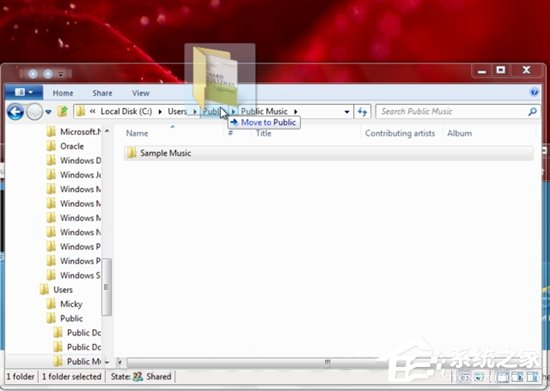550x391 pixels.
Task: Open the address bar history dropdown
Action: pyautogui.click(x=347, y=112)
